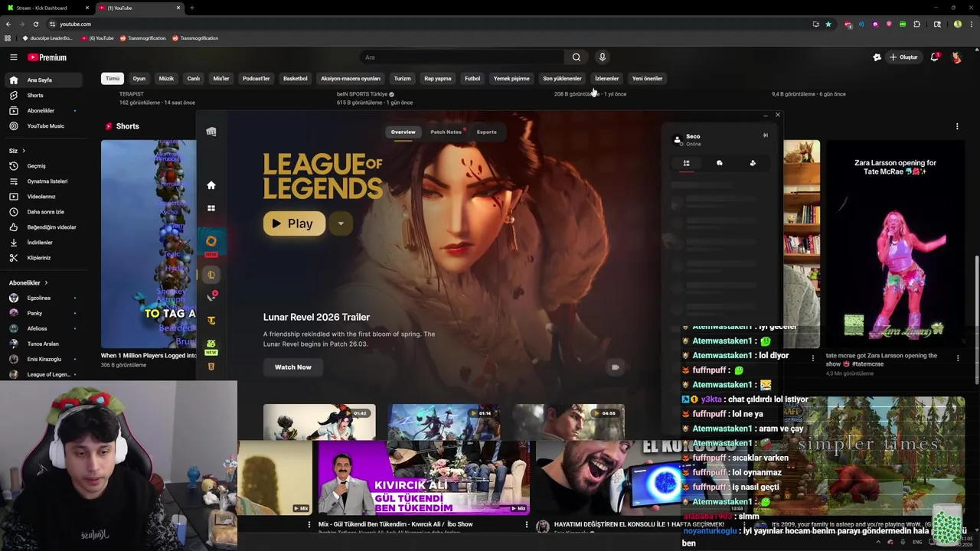Image resolution: width=980 pixels, height=551 pixels.
Task: Select the Tümü filter chip
Action: click(113, 78)
